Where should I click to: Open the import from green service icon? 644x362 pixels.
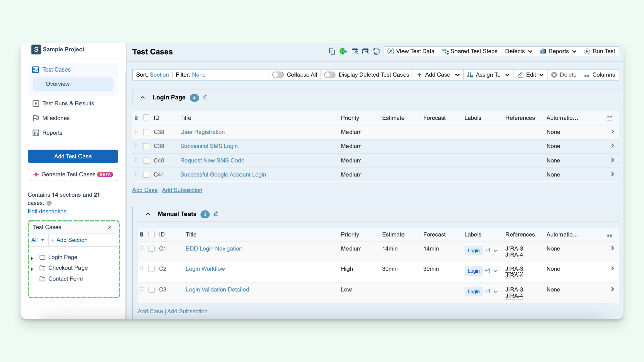point(343,51)
